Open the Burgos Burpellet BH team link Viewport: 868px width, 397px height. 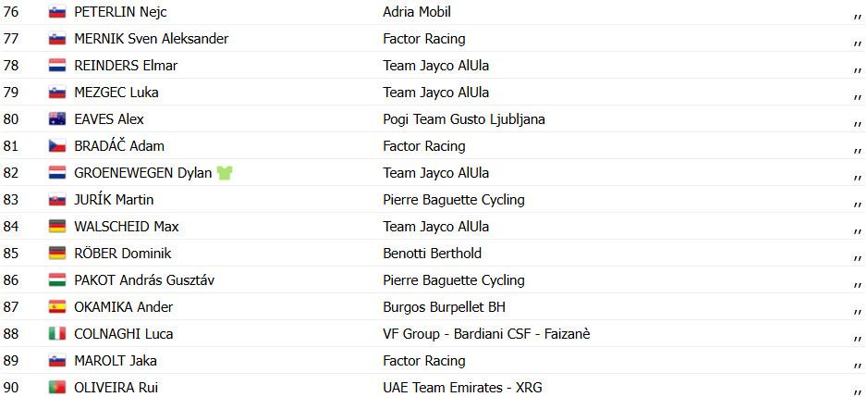tap(444, 306)
